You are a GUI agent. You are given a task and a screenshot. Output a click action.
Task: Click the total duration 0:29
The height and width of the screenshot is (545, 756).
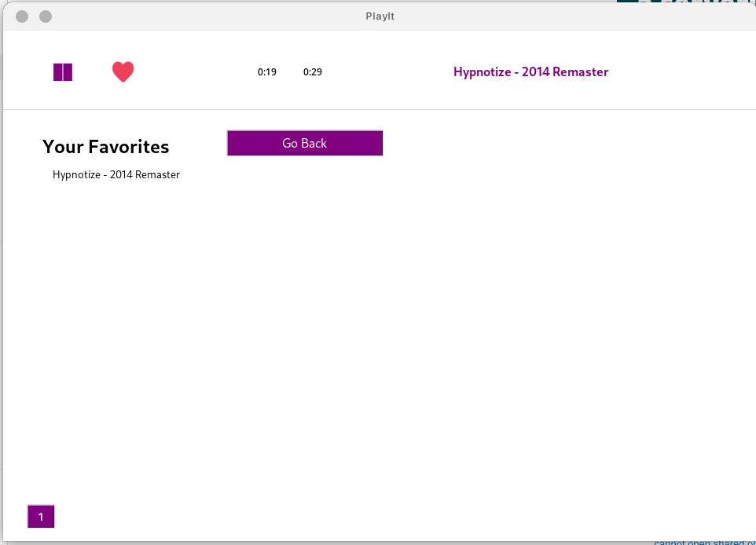click(x=312, y=71)
